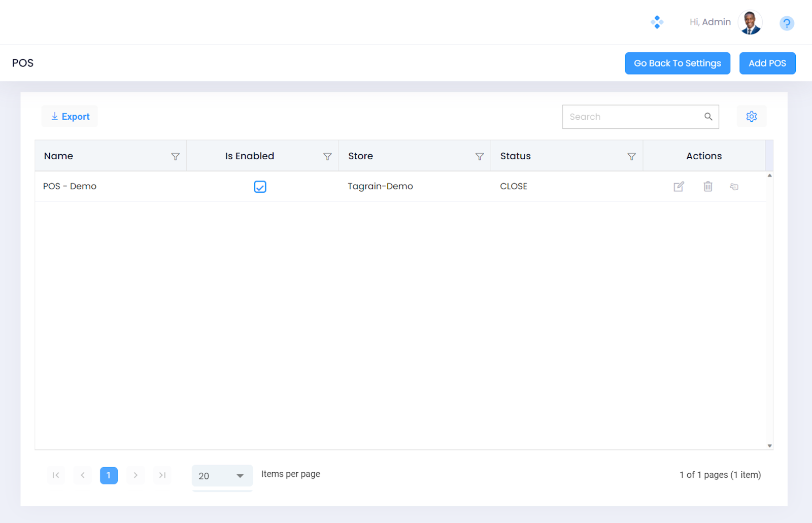Image resolution: width=812 pixels, height=523 pixels.
Task: Click the search magnifier icon
Action: click(x=708, y=117)
